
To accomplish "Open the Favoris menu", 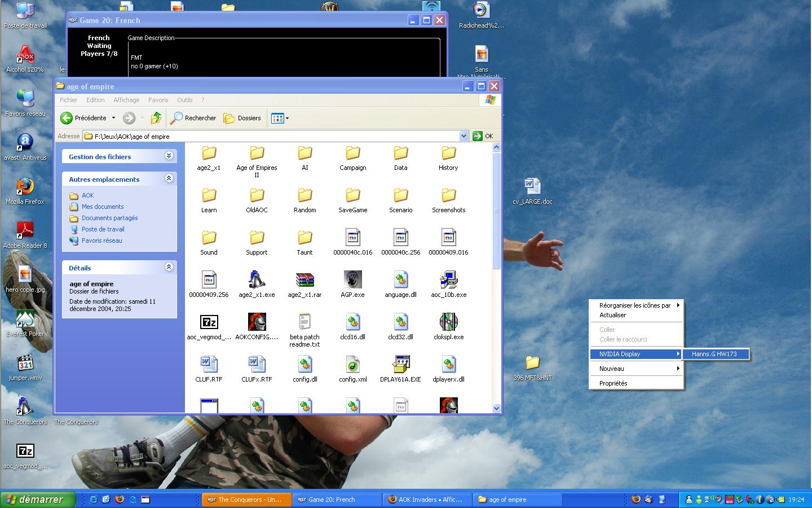I will click(158, 100).
